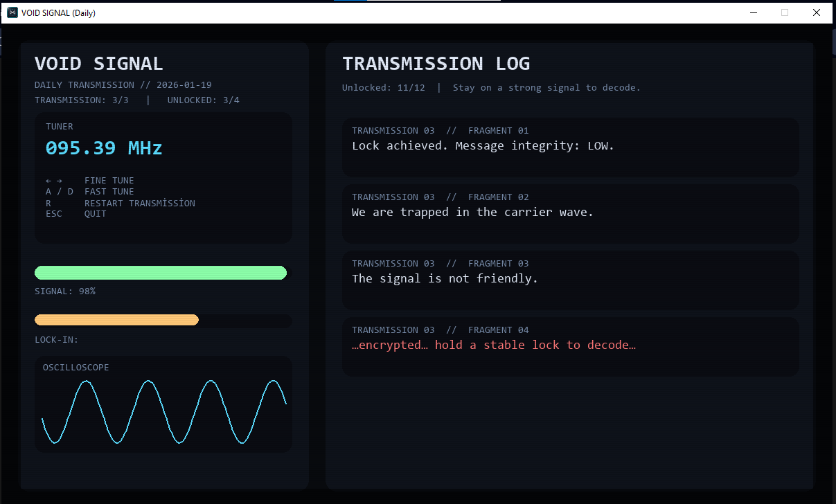Click the 'Stay on a strong signal' hint
The height and width of the screenshot is (504, 836).
point(547,88)
